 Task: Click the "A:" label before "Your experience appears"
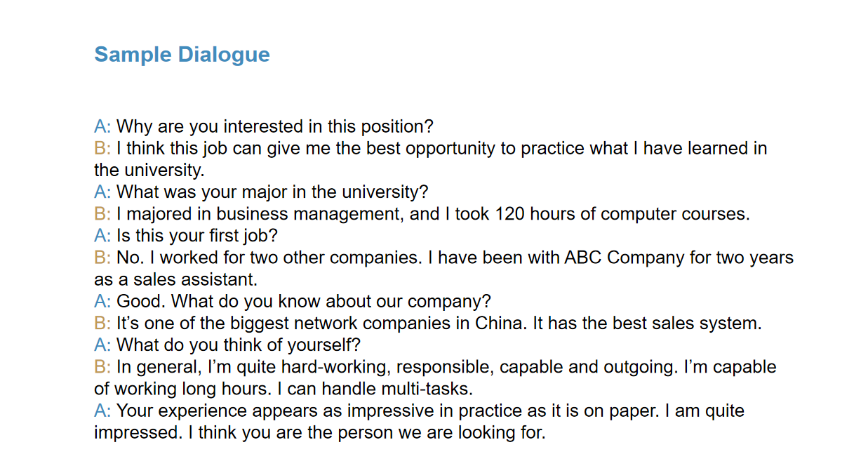(102, 411)
